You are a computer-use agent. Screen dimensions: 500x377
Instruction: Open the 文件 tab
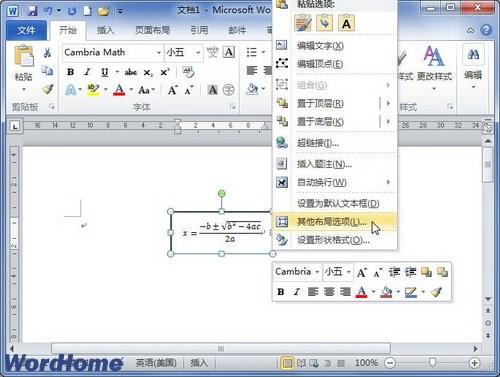tap(26, 30)
